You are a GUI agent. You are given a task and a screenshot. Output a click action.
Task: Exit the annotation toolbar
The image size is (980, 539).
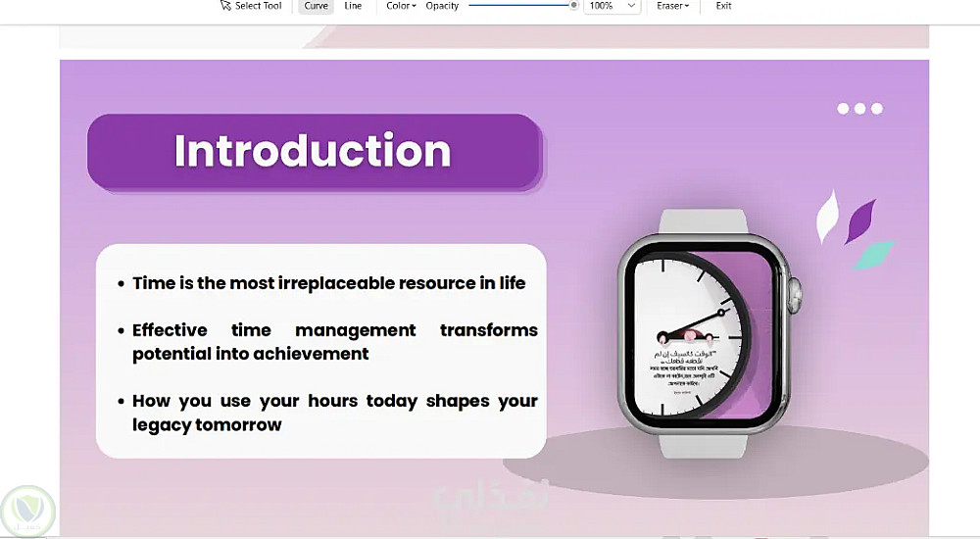click(x=723, y=6)
